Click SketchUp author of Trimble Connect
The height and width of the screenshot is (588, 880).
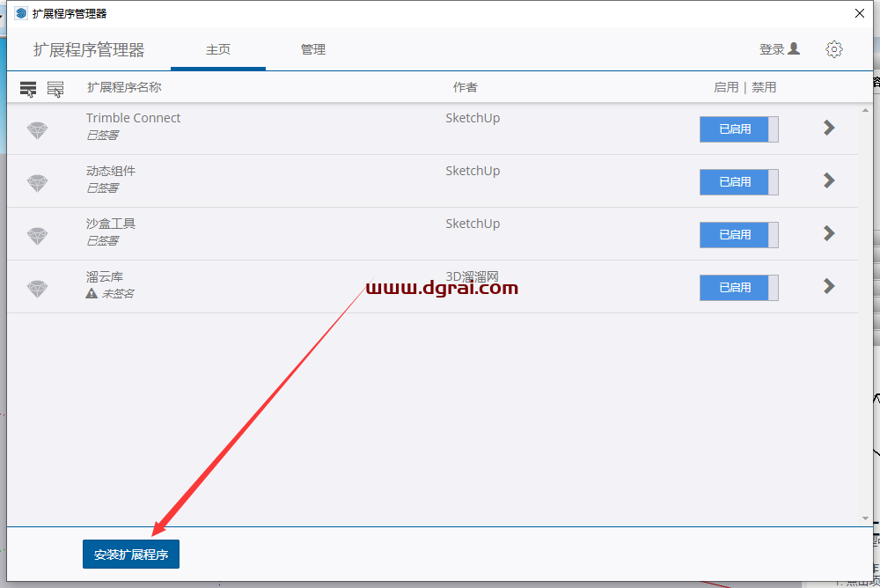473,118
